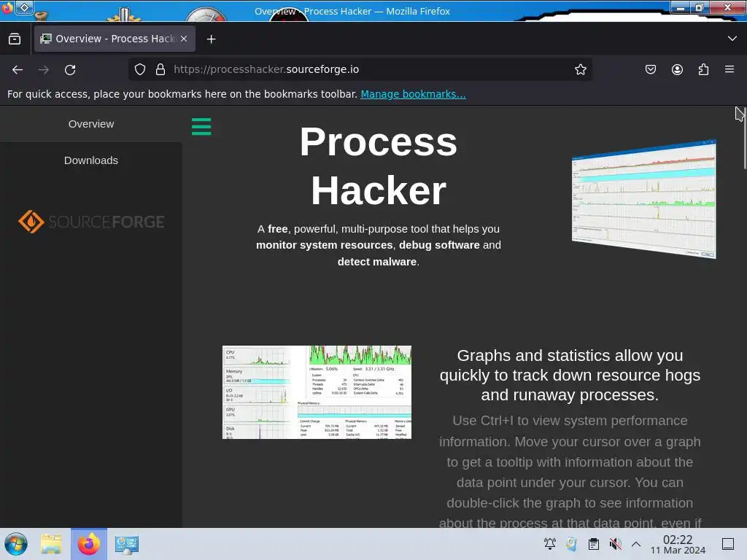The width and height of the screenshot is (747, 560).
Task: Click the show desktop button
Action: [728, 544]
